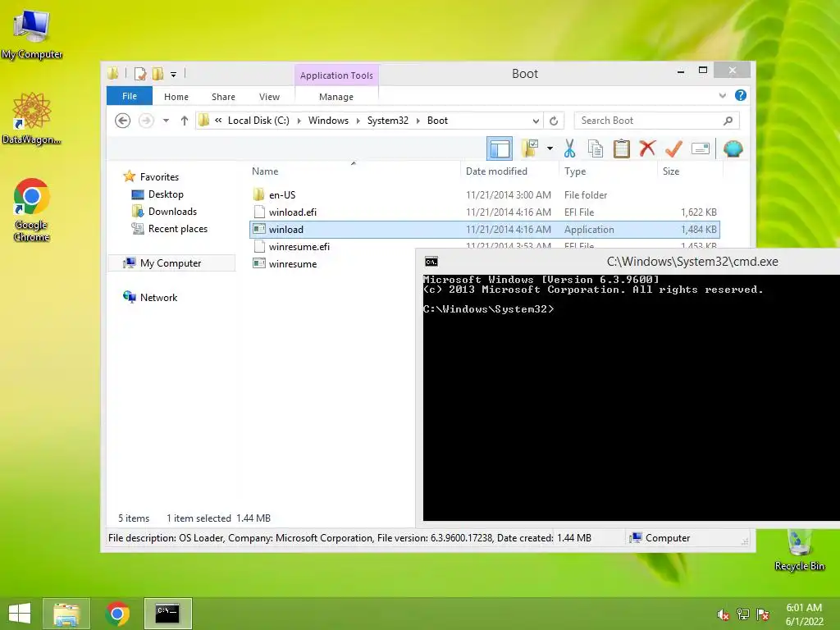
Task: Collapse the ribbon with the chevron
Action: [x=722, y=95]
